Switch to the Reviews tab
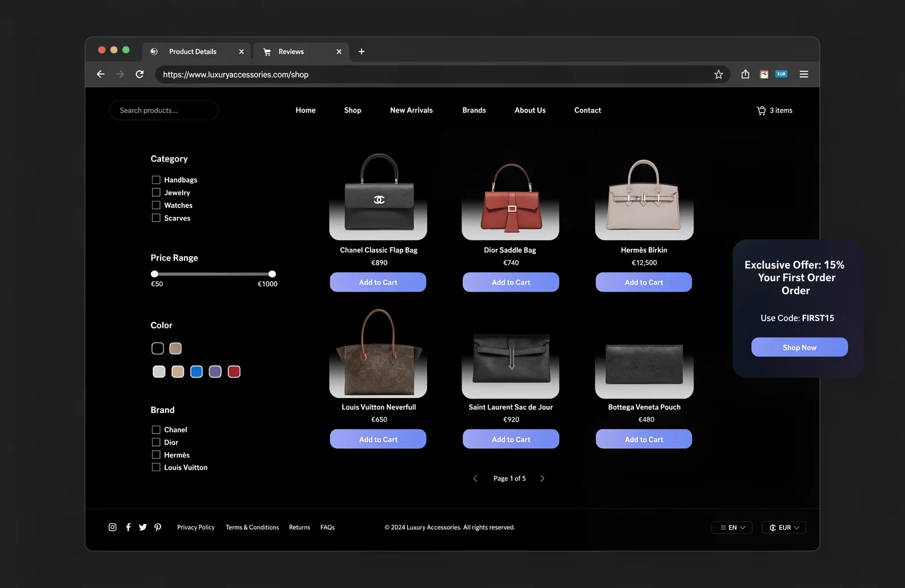Screen dimensions: 905x588 [x=301, y=51]
